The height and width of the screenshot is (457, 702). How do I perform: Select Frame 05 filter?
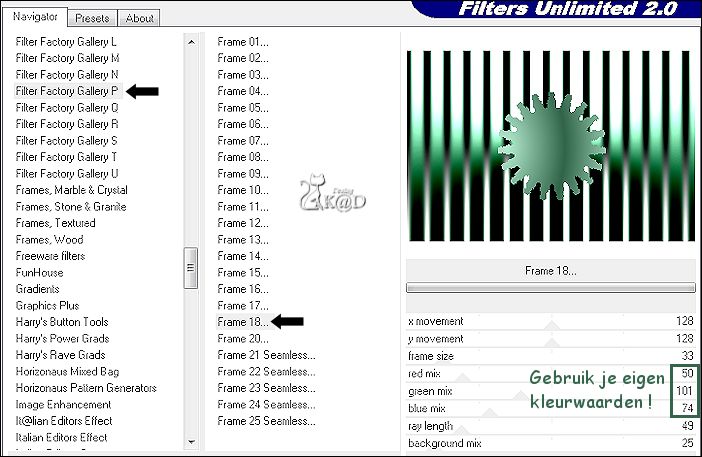[x=243, y=108]
